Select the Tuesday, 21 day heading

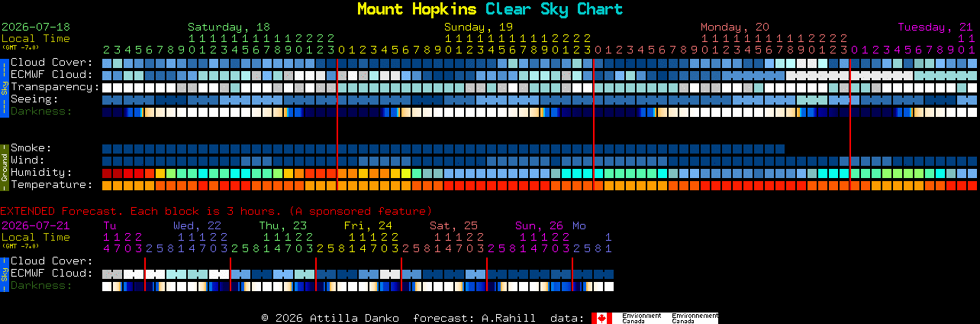(935, 27)
